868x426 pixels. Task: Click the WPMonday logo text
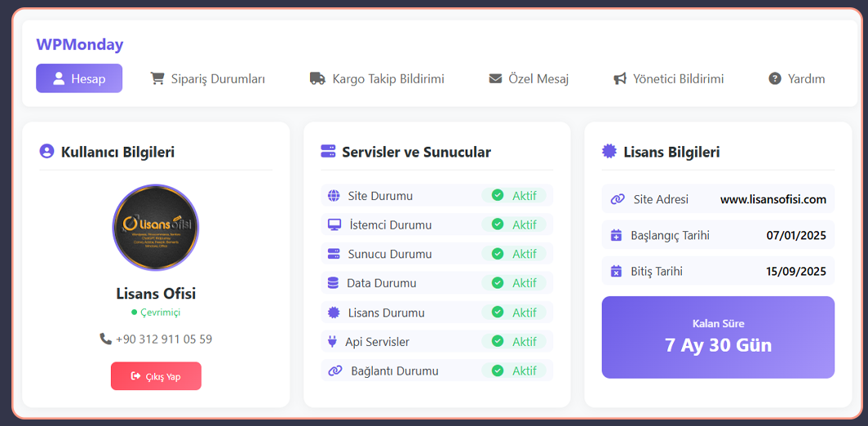point(80,44)
